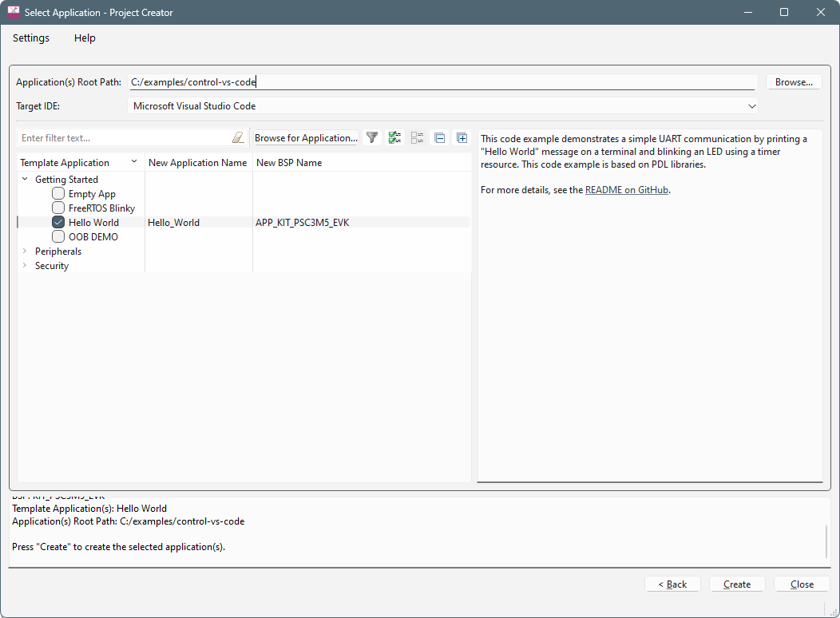Check the Empty App checkbox

(58, 194)
